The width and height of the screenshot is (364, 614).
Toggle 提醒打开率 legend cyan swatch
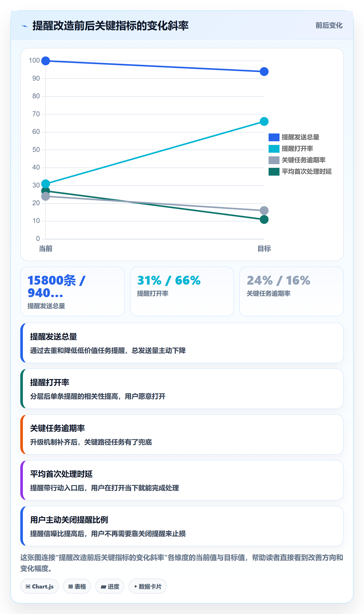pyautogui.click(x=274, y=149)
